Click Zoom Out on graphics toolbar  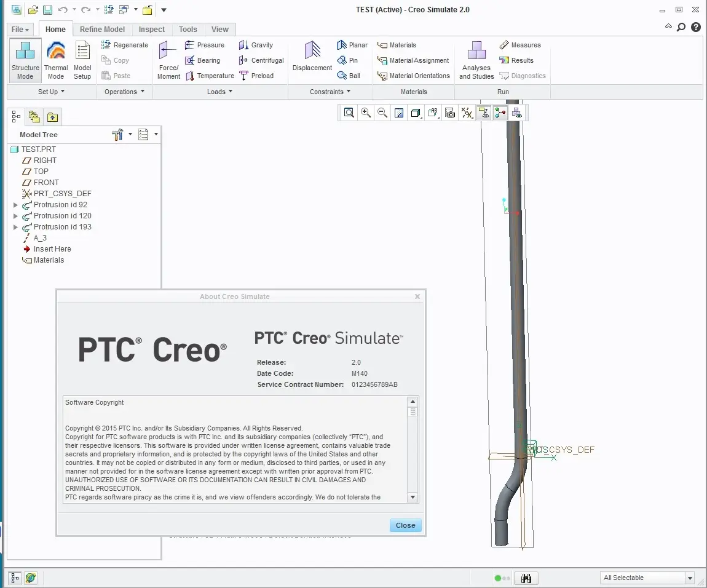(382, 113)
